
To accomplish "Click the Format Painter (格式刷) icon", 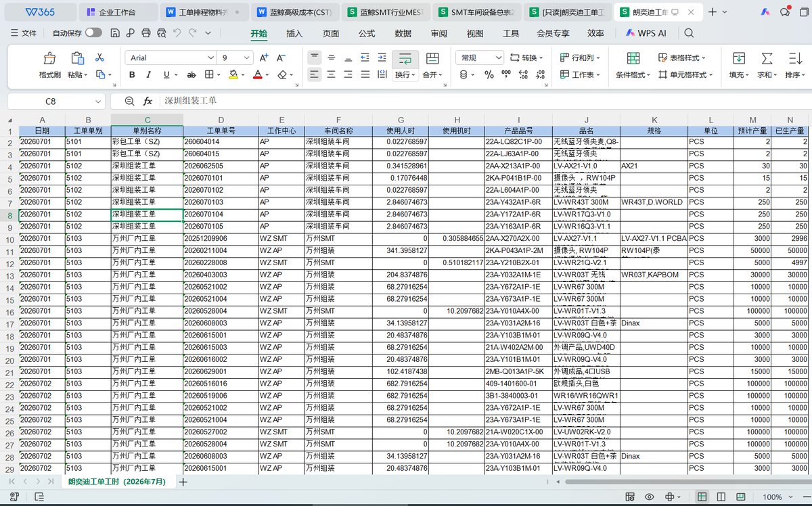I will tap(49, 58).
